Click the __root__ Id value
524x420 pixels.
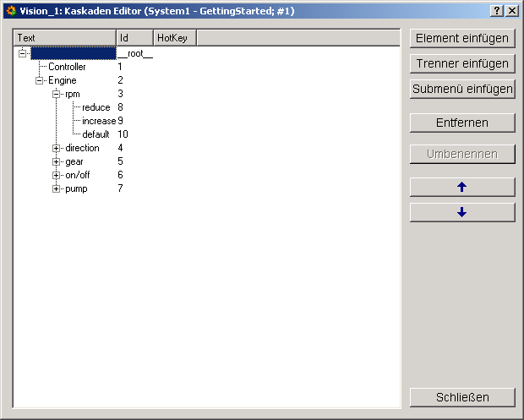tap(135, 54)
